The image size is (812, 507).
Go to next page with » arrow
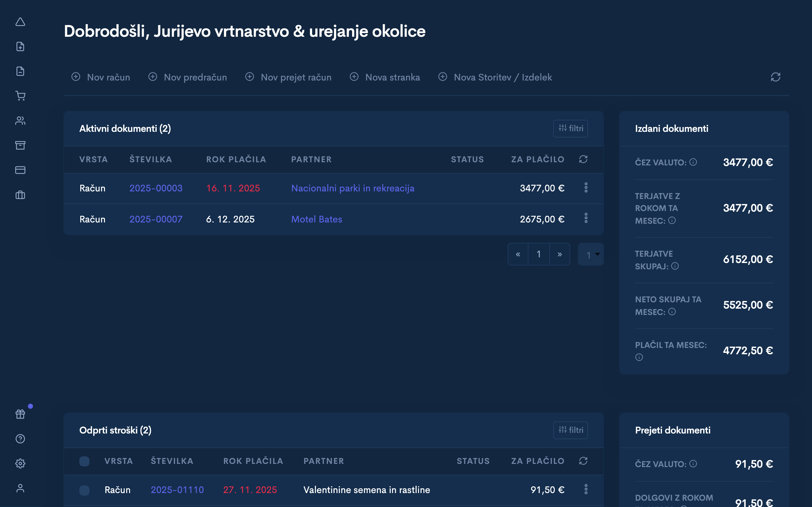point(559,254)
